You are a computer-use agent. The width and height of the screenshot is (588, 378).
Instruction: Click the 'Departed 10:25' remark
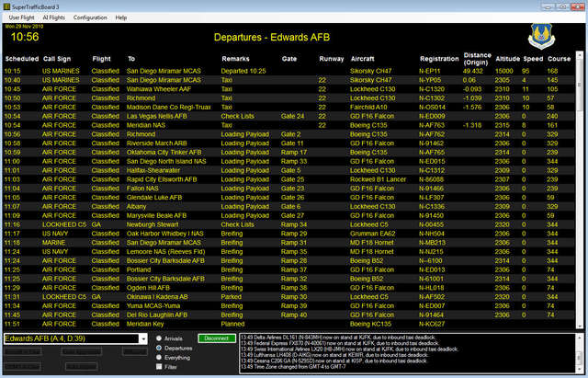click(243, 71)
